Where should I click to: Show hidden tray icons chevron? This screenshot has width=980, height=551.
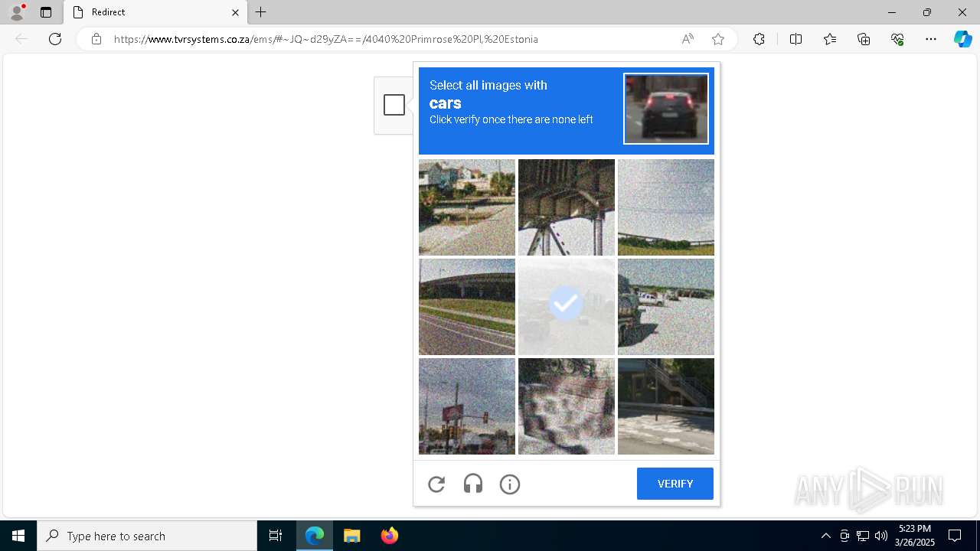[x=825, y=536]
